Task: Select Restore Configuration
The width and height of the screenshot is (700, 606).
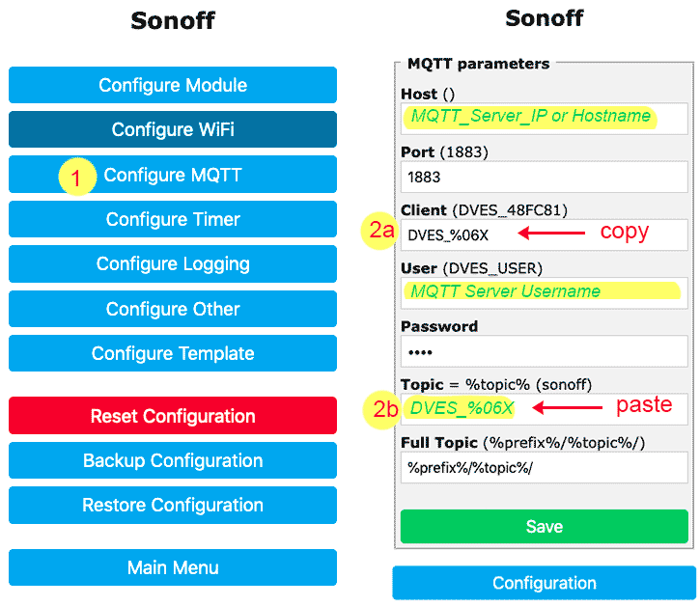Action: 172,505
